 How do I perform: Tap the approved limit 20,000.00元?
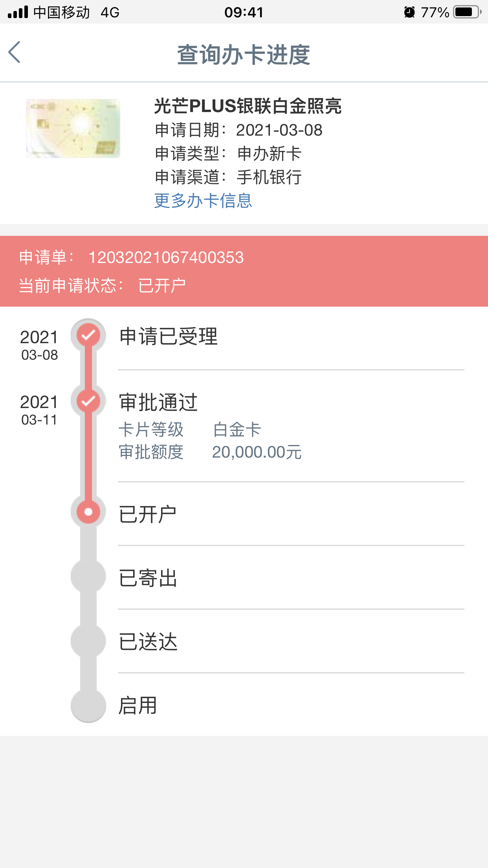(257, 452)
